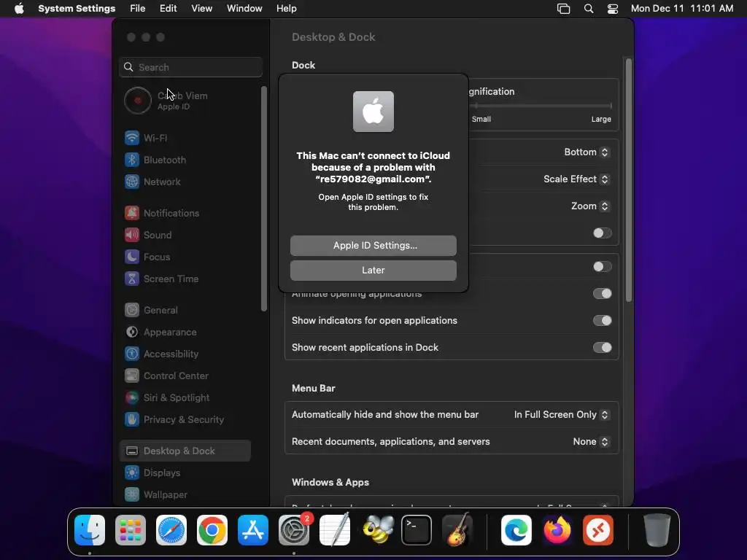Adjust the Magnification slider track
Image resolution: width=747 pixels, height=560 pixels.
point(541,106)
